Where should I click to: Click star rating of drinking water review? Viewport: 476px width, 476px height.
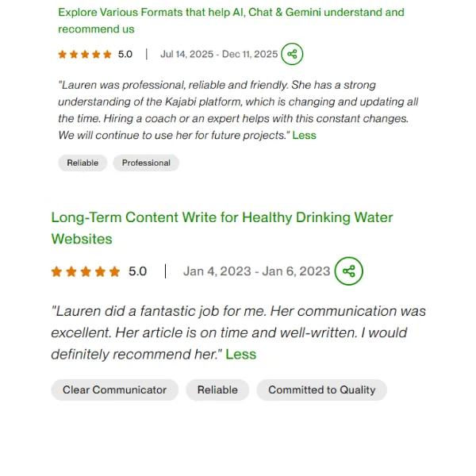pyautogui.click(x=86, y=271)
